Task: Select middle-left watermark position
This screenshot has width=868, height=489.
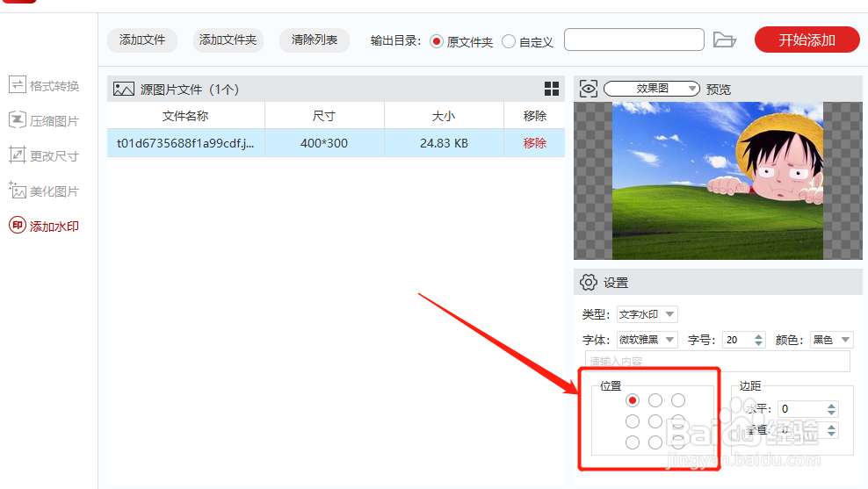Action: point(633,421)
